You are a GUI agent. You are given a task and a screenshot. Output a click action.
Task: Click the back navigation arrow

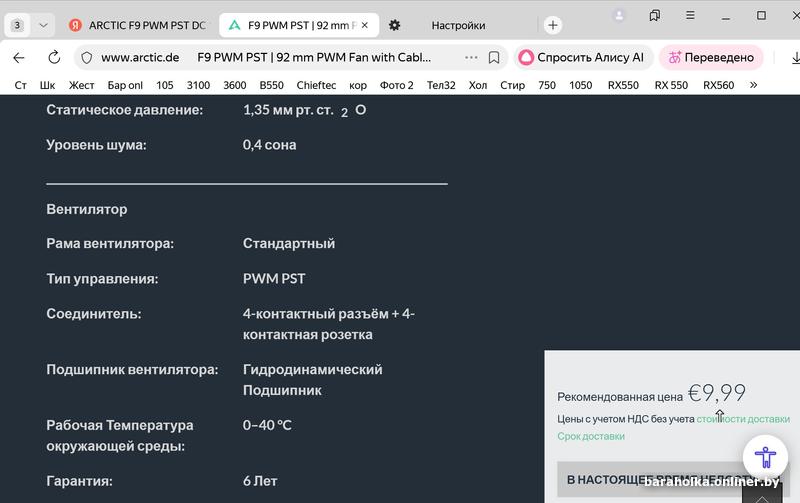(19, 58)
